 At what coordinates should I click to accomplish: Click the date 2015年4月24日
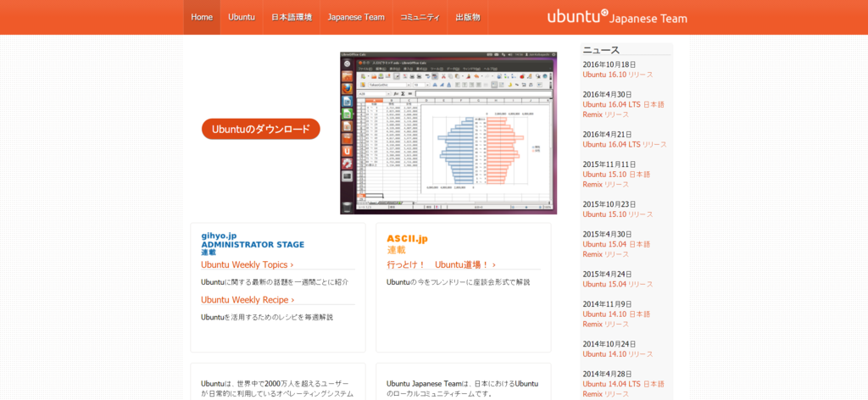click(x=607, y=274)
